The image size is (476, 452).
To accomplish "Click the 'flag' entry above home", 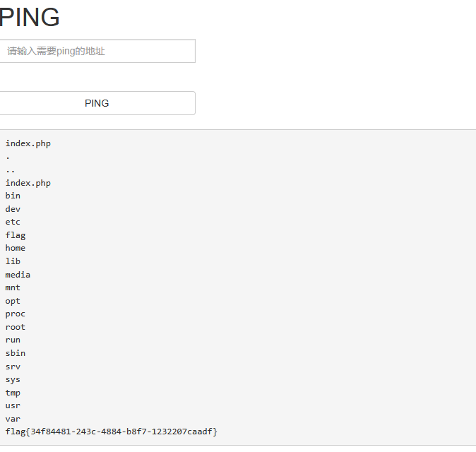I will coord(16,235).
